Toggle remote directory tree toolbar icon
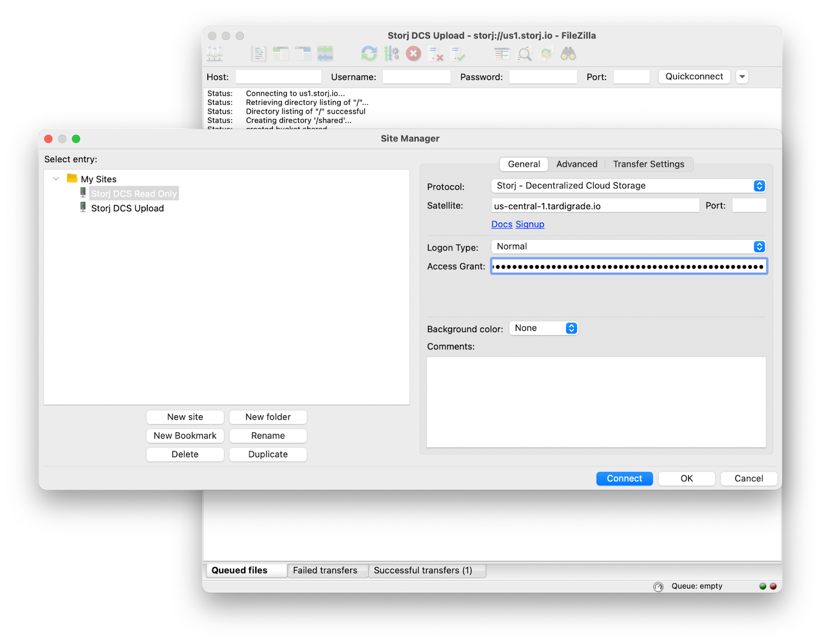The width and height of the screenshot is (821, 644). click(x=303, y=54)
